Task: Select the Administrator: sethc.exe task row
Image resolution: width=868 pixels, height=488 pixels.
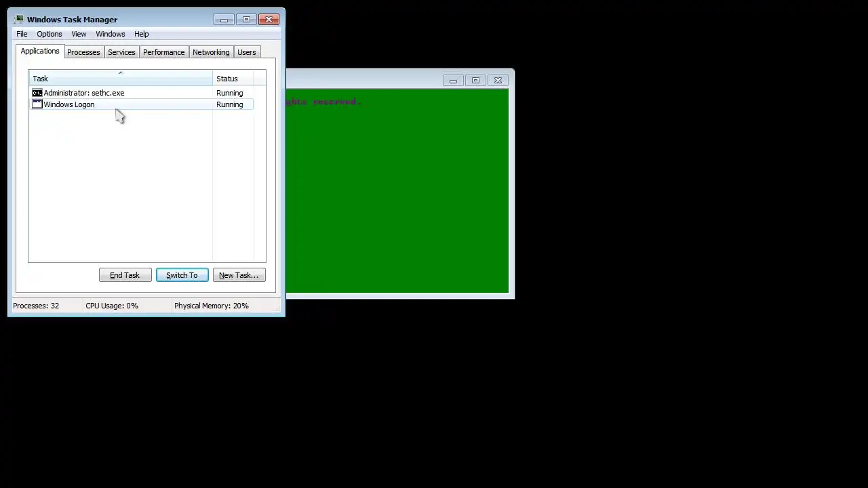Action: click(x=141, y=93)
